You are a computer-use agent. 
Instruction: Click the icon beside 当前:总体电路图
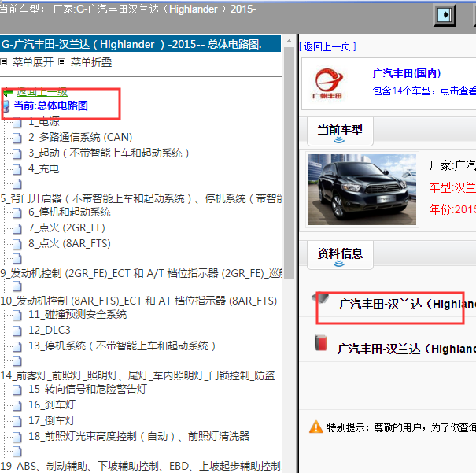click(x=6, y=106)
